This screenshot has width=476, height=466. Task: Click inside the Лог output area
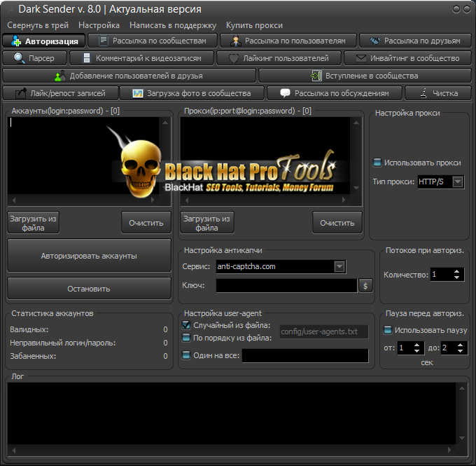coord(232,413)
